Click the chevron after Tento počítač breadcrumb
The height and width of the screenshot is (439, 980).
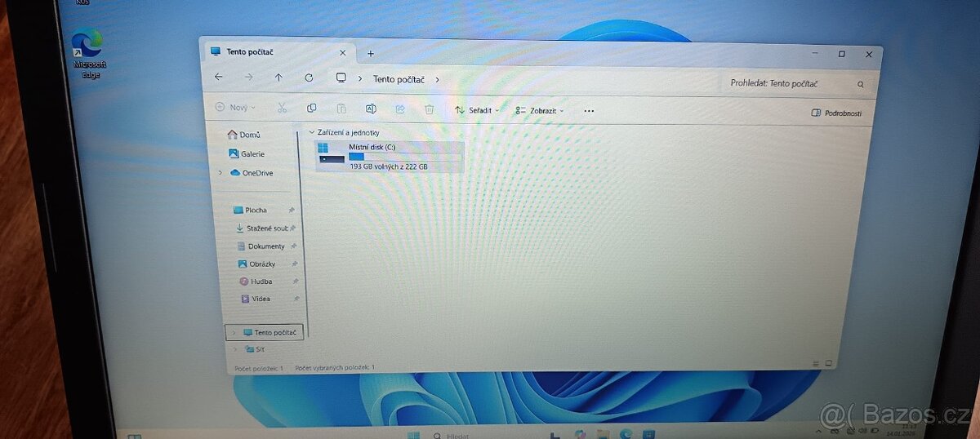coord(438,80)
